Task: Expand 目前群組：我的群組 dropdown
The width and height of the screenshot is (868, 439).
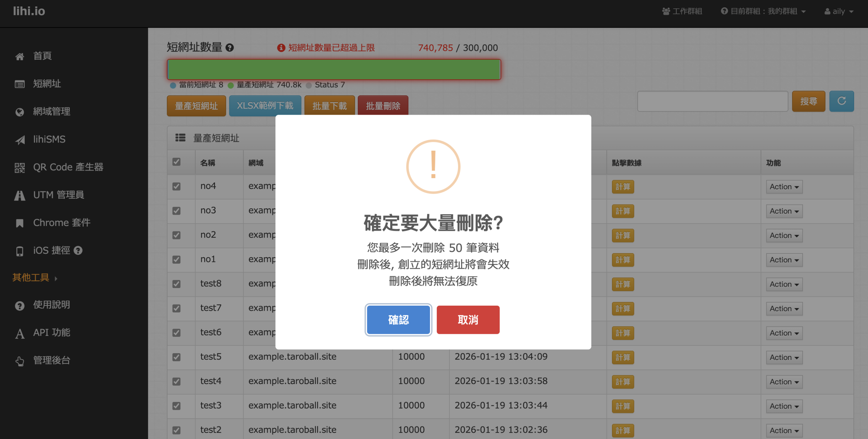Action: point(763,11)
